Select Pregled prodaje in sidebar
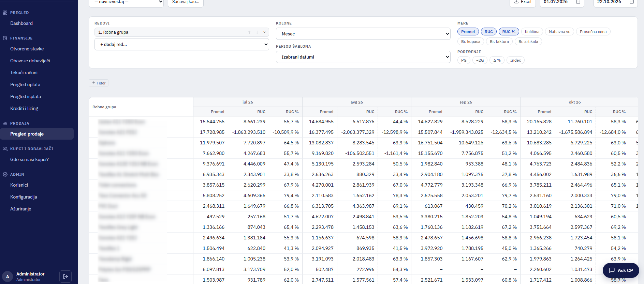The height and width of the screenshot is (284, 644). click(37, 134)
